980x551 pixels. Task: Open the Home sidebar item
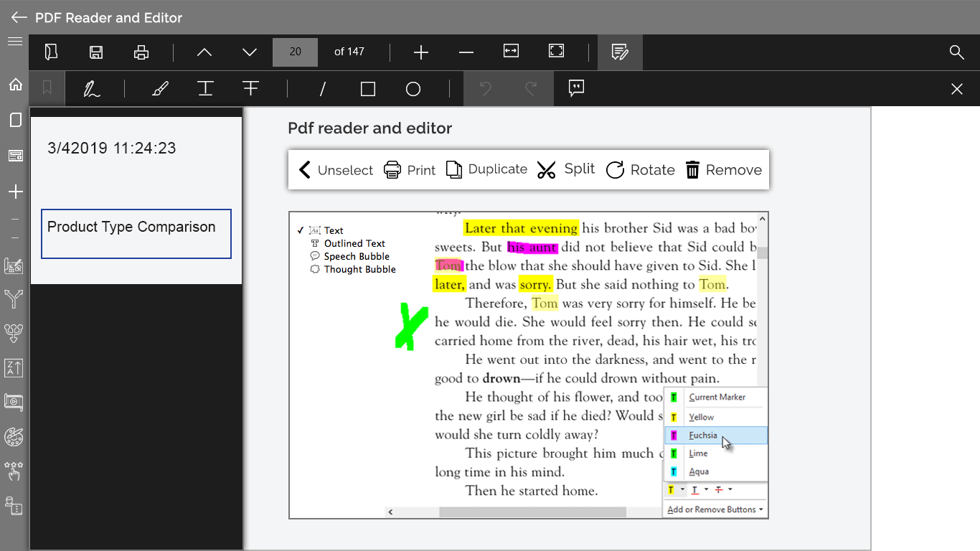point(15,85)
